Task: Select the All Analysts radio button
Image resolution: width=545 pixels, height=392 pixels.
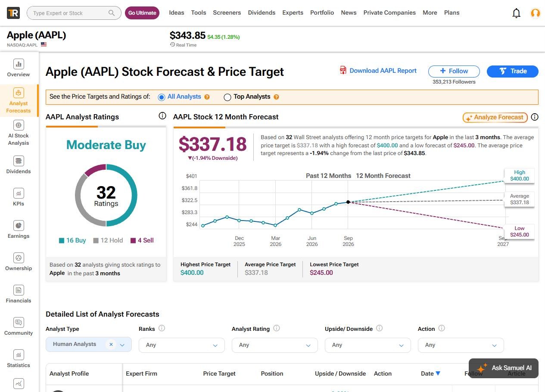Action: point(162,97)
